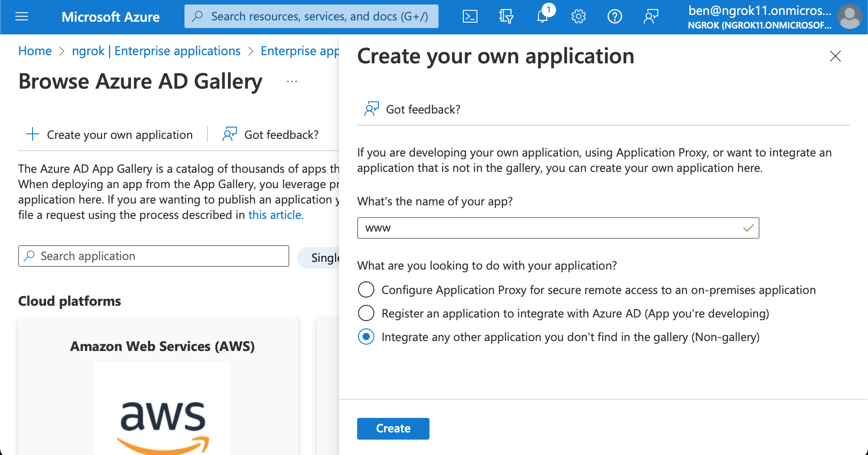Open the hamburger portal menu
The height and width of the screenshot is (455, 868).
(x=22, y=17)
